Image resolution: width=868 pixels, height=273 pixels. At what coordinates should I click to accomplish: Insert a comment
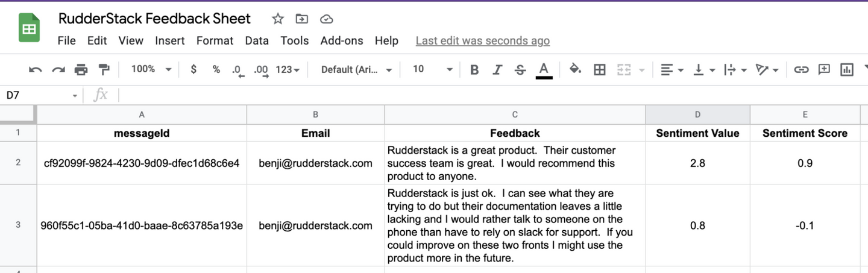824,70
